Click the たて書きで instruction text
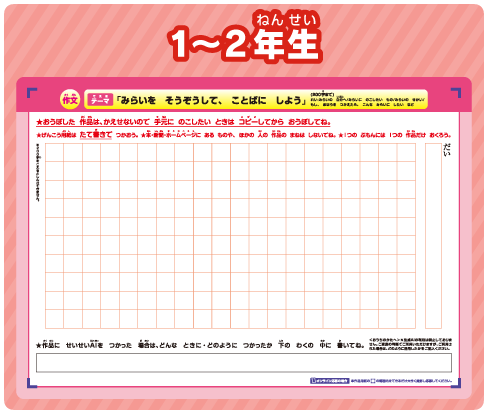Image resolution: width=488 pixels, height=414 pixels. point(96,134)
